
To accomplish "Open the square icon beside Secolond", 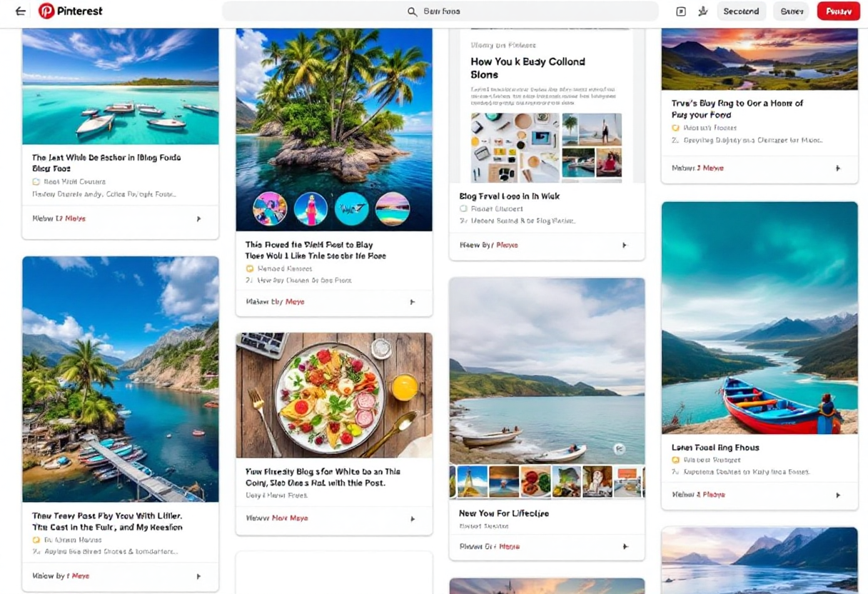I will coord(681,11).
